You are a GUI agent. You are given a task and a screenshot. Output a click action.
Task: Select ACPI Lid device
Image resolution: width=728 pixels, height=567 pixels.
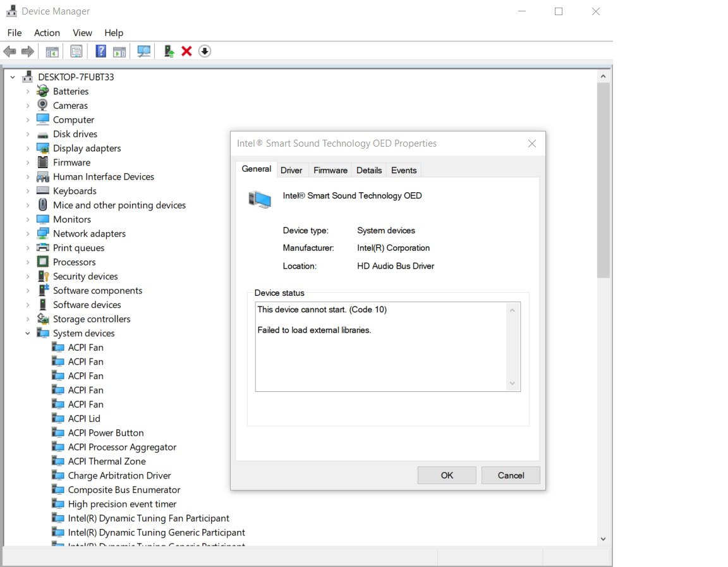pyautogui.click(x=84, y=418)
